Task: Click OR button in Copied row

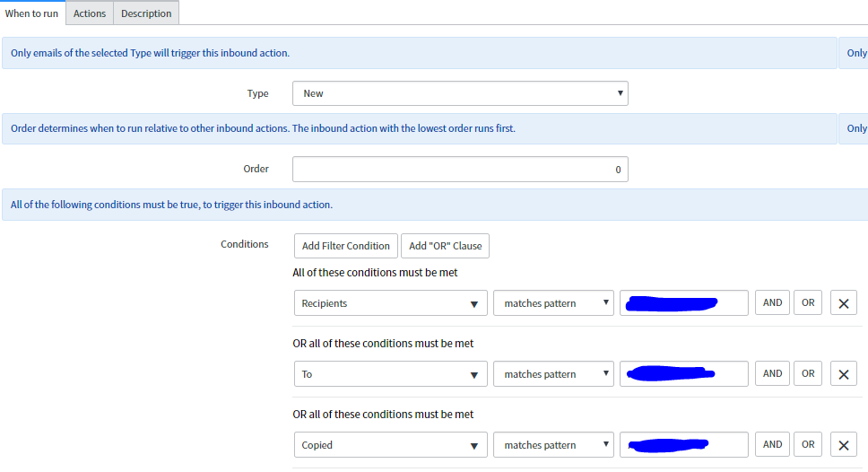Action: (808, 444)
